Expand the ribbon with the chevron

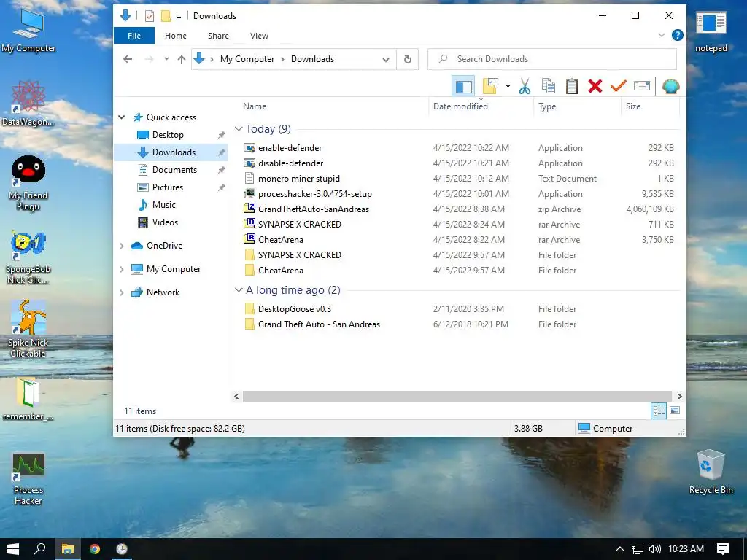(x=661, y=35)
